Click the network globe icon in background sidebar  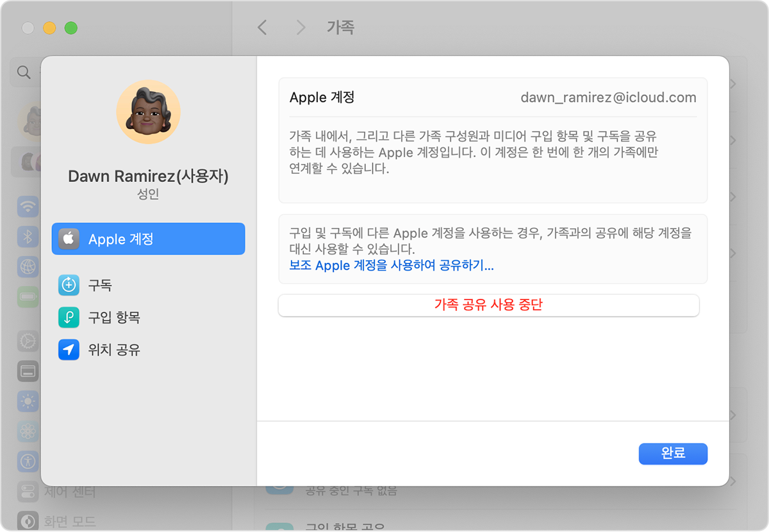[x=28, y=265]
